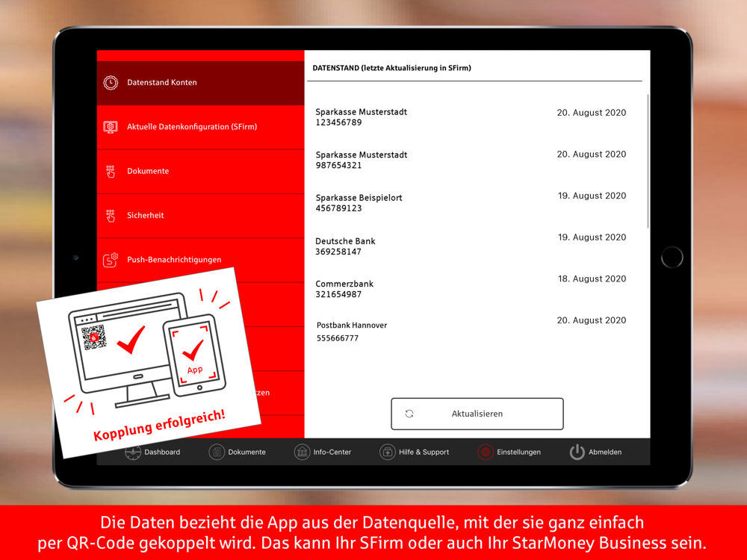Click the Aktualisieren button
The height and width of the screenshot is (560, 747).
(477, 414)
